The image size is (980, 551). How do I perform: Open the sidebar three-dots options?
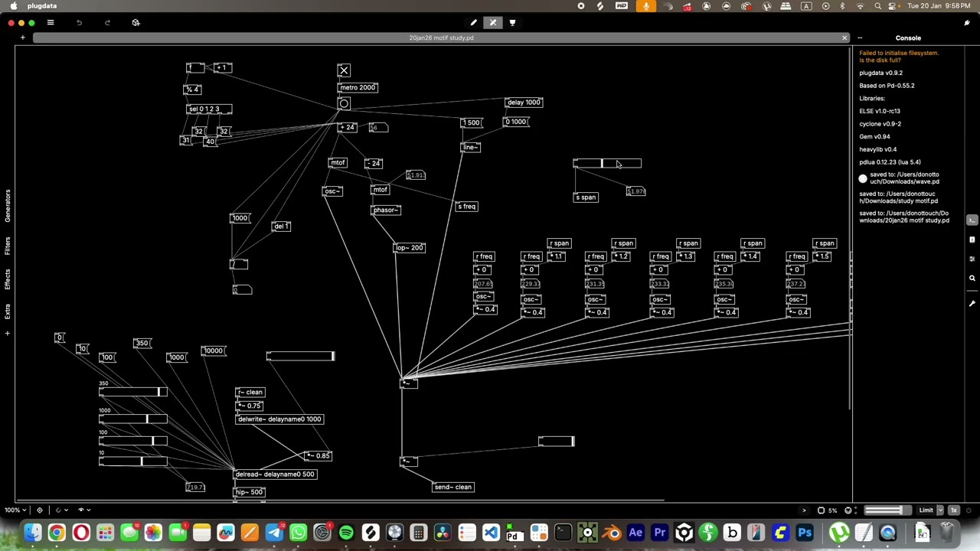click(x=860, y=37)
